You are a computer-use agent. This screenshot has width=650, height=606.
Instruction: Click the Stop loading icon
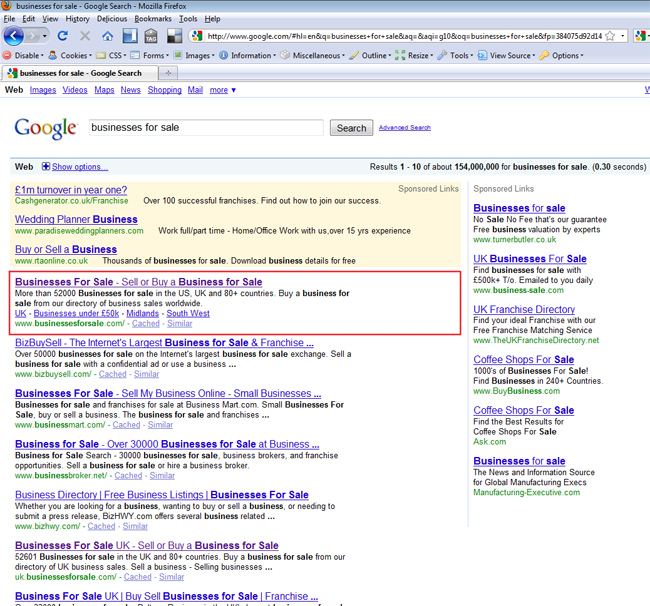[x=85, y=36]
